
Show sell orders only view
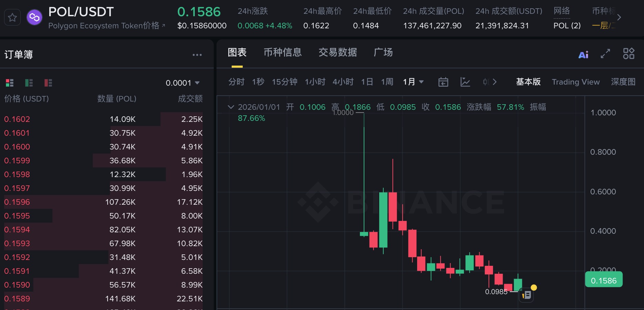[x=48, y=83]
